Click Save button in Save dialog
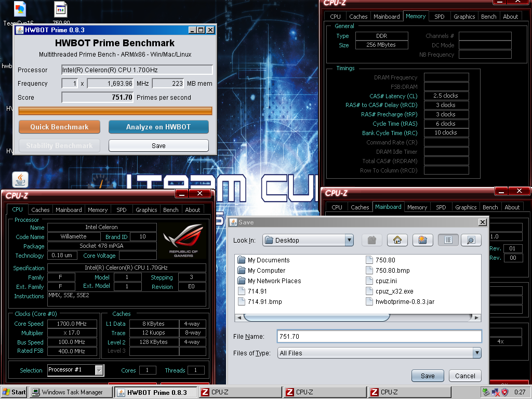 (x=428, y=376)
